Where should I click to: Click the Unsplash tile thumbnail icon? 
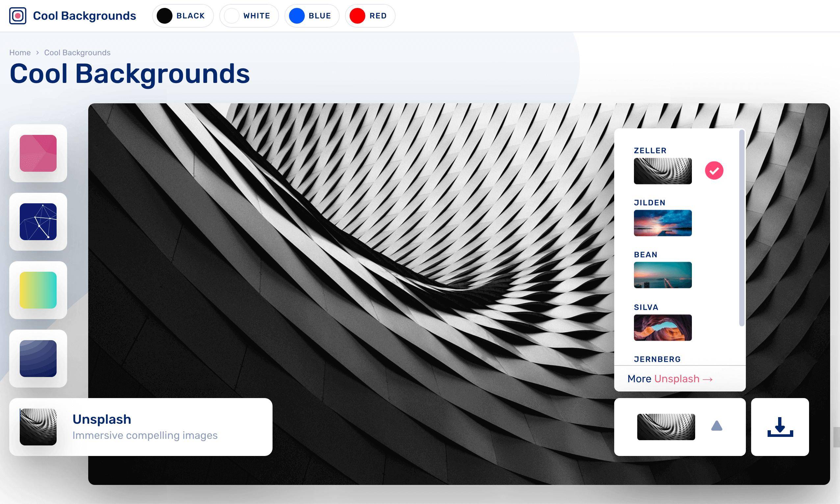click(38, 427)
